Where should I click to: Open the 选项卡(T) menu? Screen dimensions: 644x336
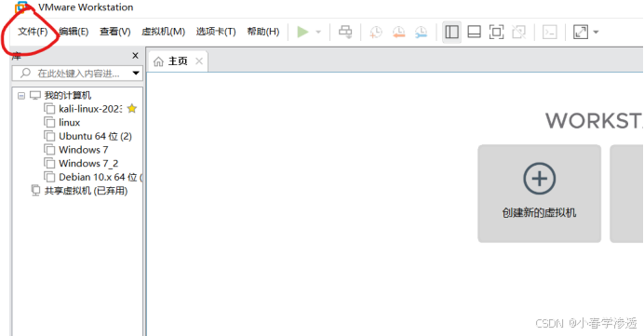[216, 32]
